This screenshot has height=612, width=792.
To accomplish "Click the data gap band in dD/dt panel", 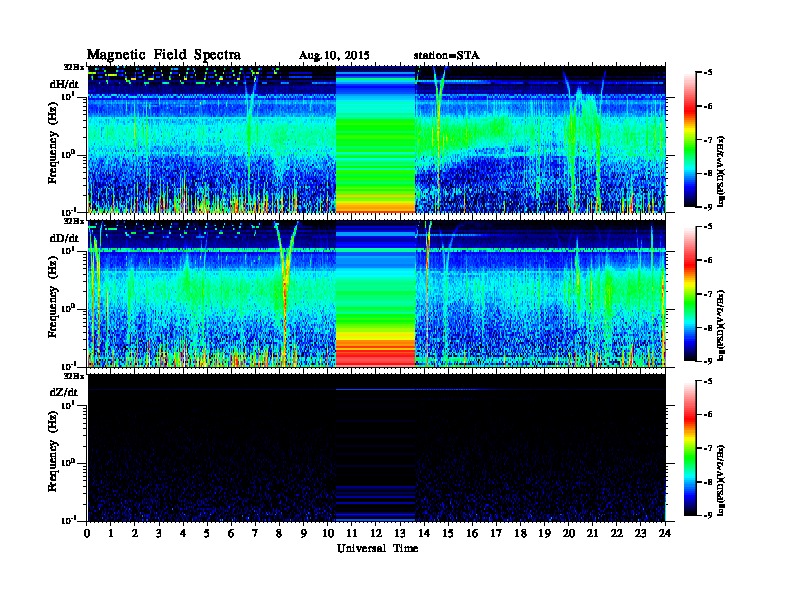I will pyautogui.click(x=375, y=293).
